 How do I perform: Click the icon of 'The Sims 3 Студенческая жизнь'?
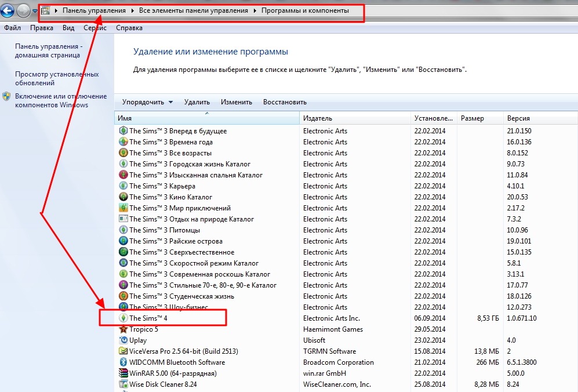click(x=123, y=296)
